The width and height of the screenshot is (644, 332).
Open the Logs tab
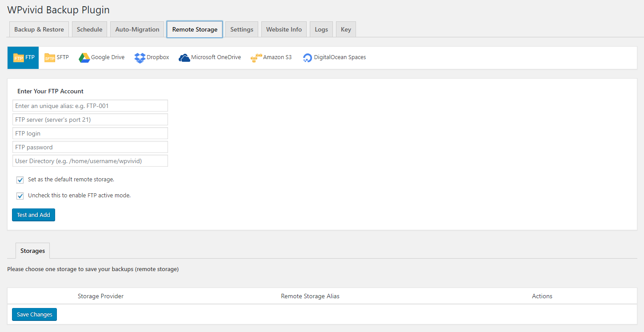[321, 29]
